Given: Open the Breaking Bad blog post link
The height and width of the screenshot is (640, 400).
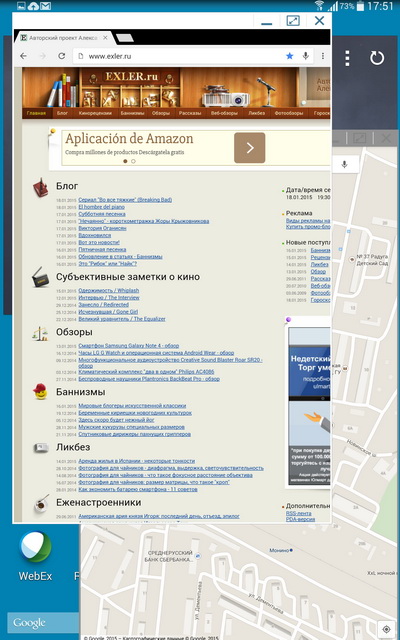Looking at the screenshot, I should pos(125,200).
